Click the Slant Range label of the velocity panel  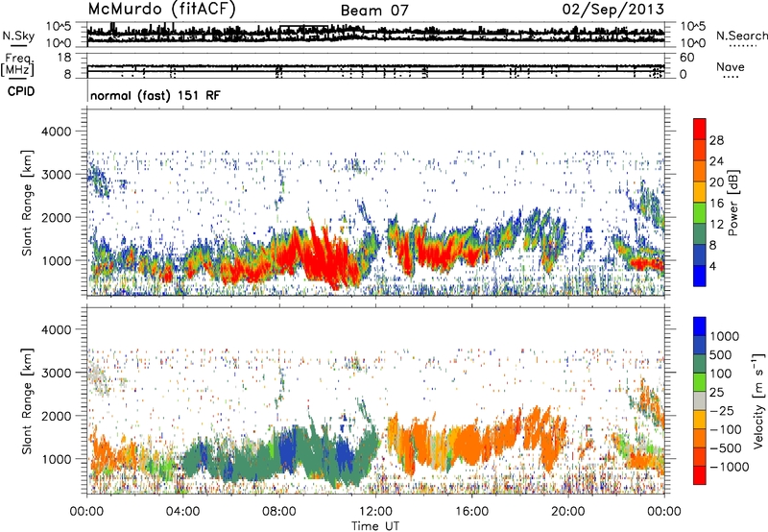[27, 401]
